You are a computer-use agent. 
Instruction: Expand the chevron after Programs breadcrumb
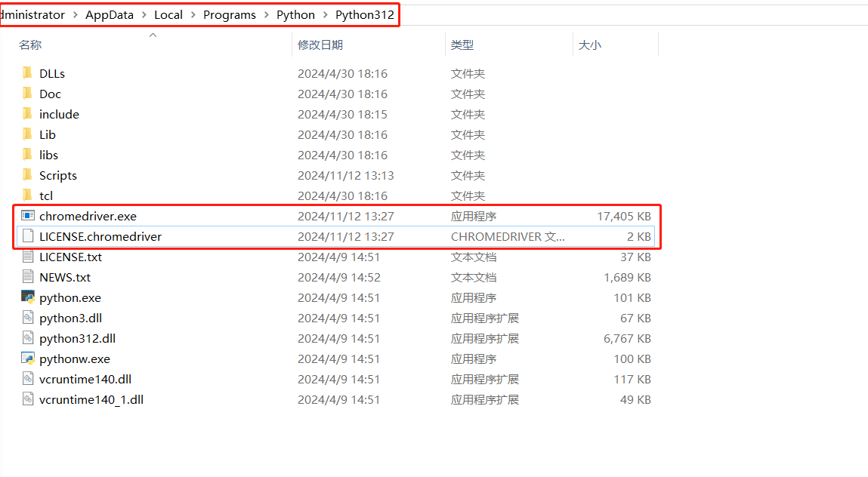click(x=266, y=15)
